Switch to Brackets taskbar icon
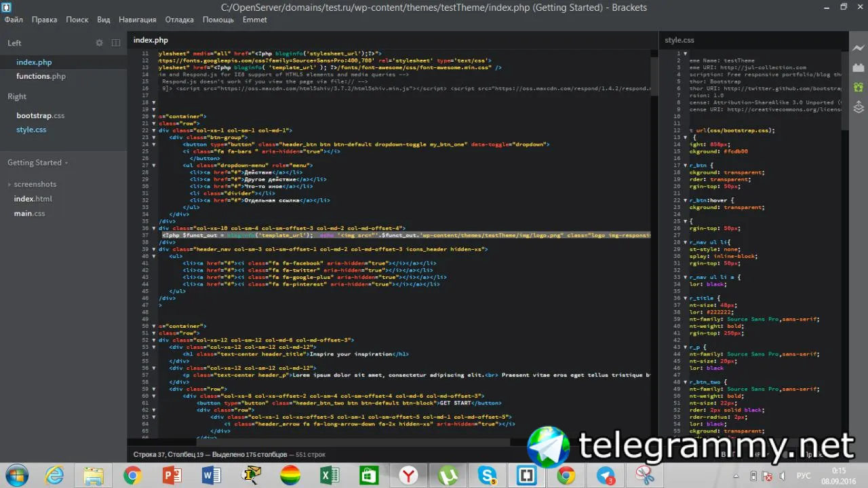This screenshot has width=868, height=488. 527,476
